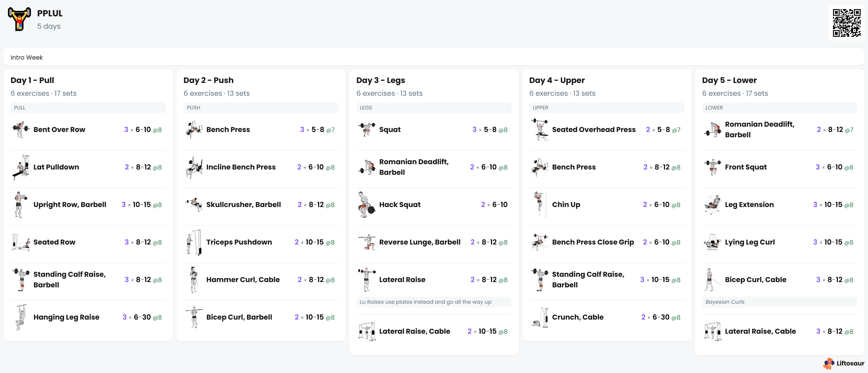Click the PUSH section label
The image size is (868, 373).
[261, 107]
